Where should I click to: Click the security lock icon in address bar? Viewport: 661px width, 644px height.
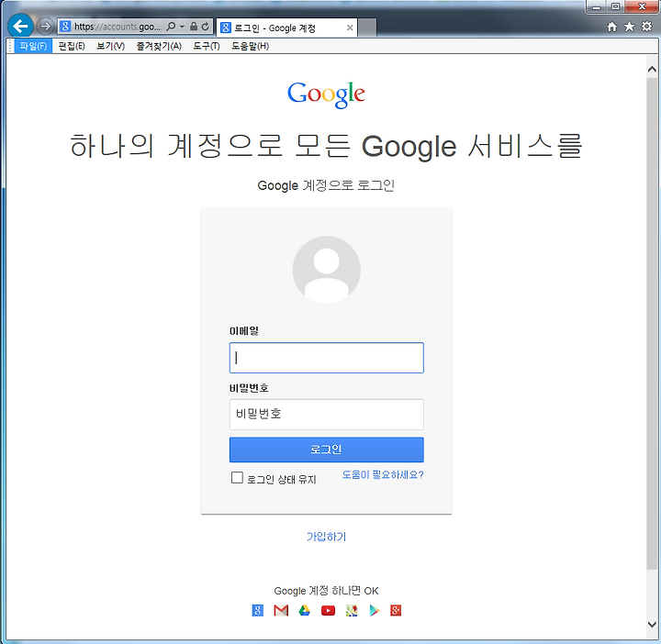pyautogui.click(x=194, y=27)
